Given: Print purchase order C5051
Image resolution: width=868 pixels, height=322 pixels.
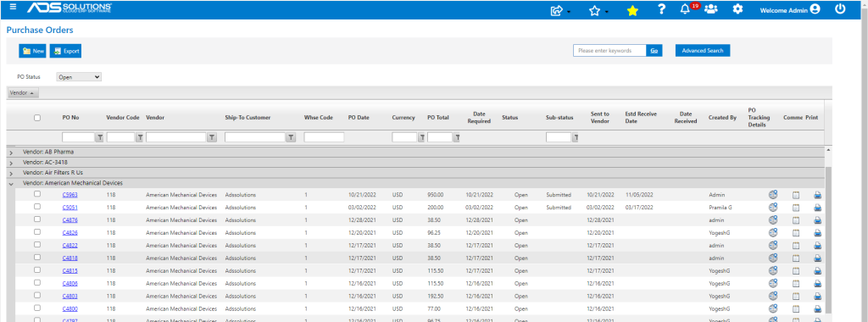Looking at the screenshot, I should tap(818, 208).
